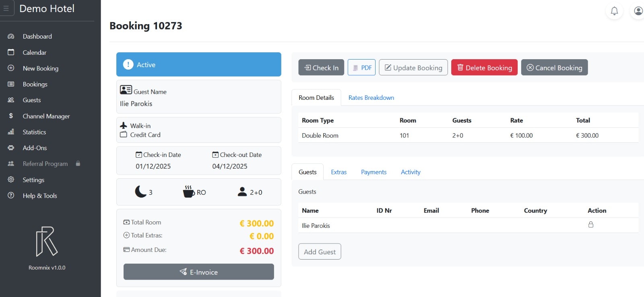This screenshot has height=297, width=644.
Task: Click the Cancel Booking button
Action: (x=554, y=68)
